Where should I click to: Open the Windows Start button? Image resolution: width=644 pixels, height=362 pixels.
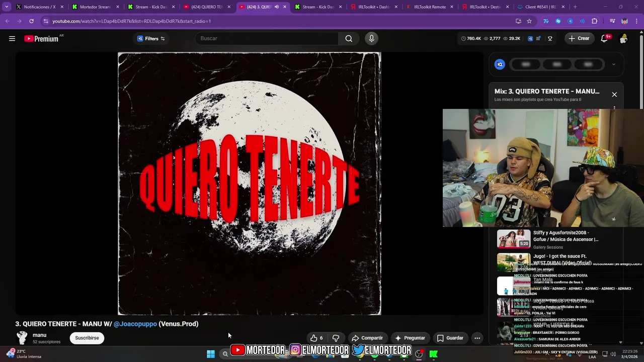click(x=211, y=354)
